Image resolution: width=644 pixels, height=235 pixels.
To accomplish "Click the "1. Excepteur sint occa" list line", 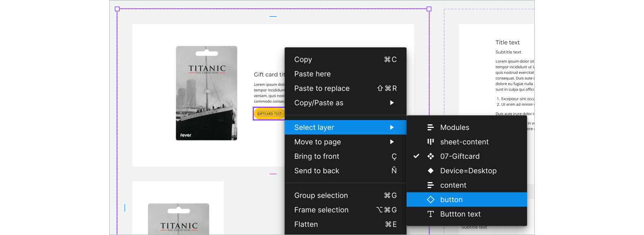I will tap(515, 99).
